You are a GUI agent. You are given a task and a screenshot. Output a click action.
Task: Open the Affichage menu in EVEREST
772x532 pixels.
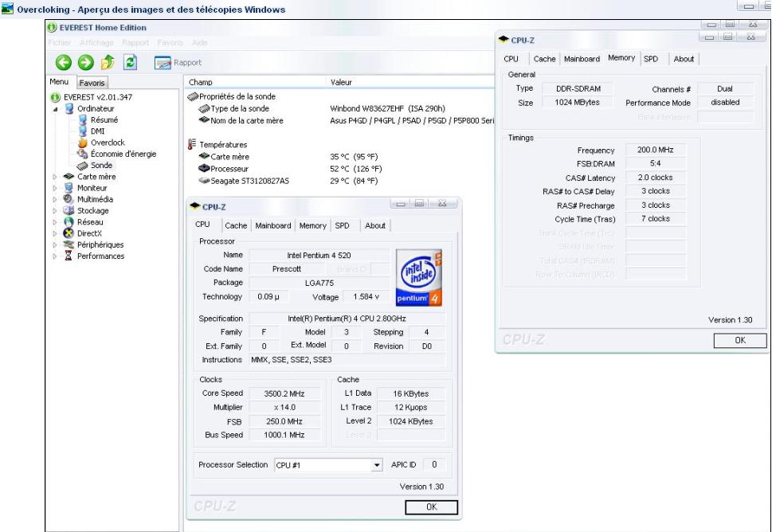pos(96,43)
